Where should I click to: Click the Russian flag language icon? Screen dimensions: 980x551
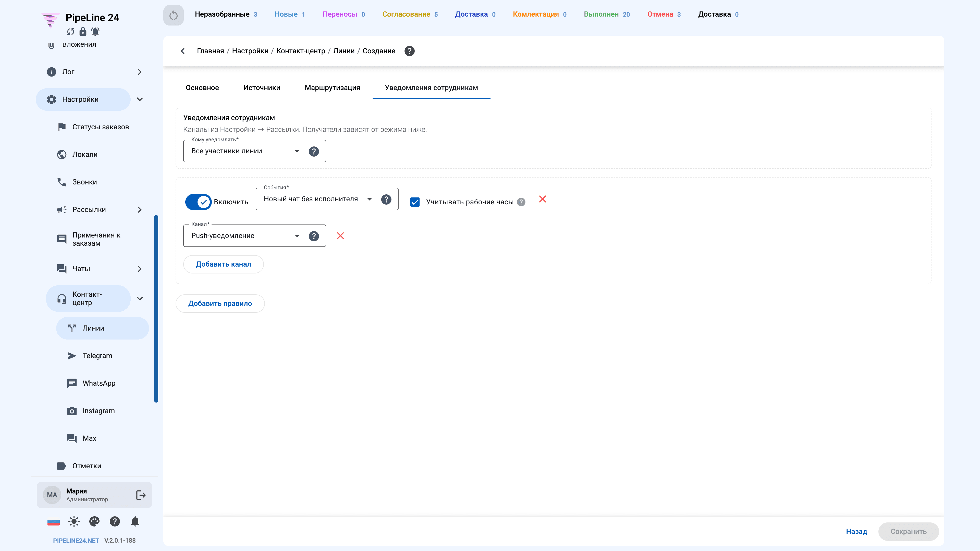pyautogui.click(x=53, y=522)
